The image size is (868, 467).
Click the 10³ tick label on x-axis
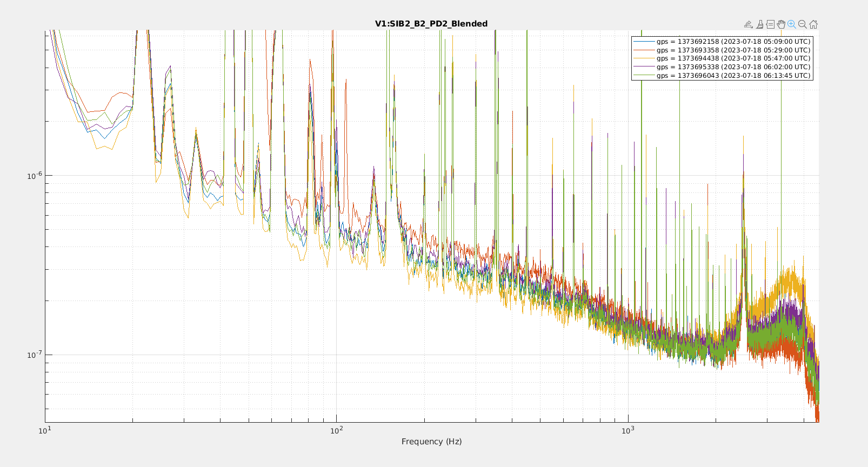point(627,430)
